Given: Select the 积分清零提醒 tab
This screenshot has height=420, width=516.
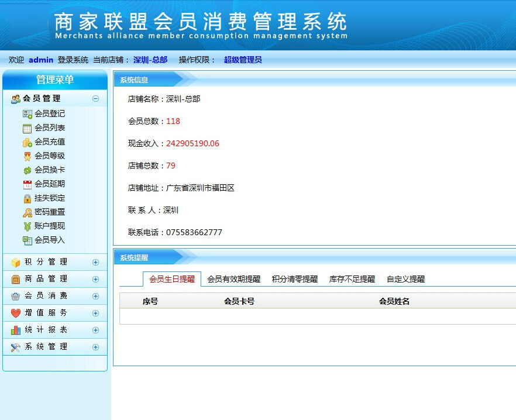Looking at the screenshot, I should pyautogui.click(x=294, y=280).
